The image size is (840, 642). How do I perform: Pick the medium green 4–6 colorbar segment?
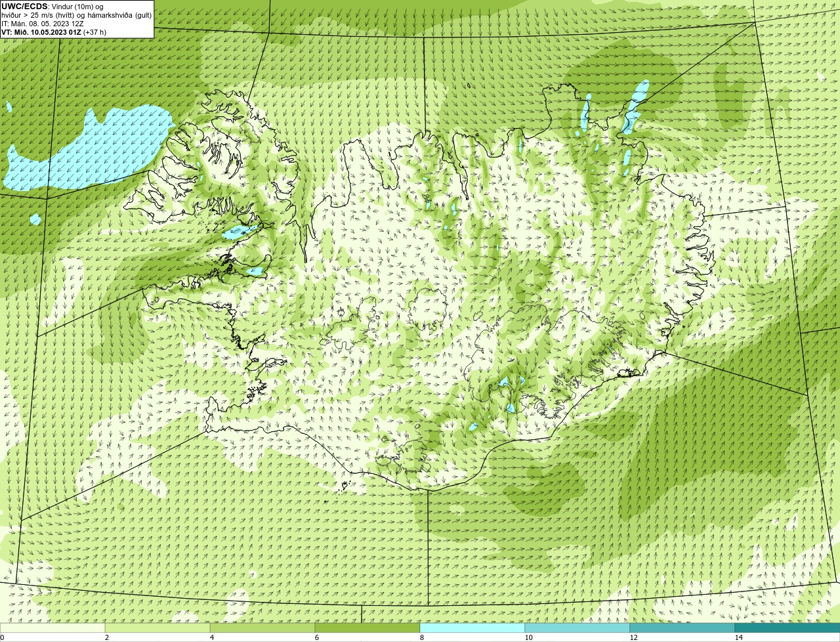click(x=262, y=628)
